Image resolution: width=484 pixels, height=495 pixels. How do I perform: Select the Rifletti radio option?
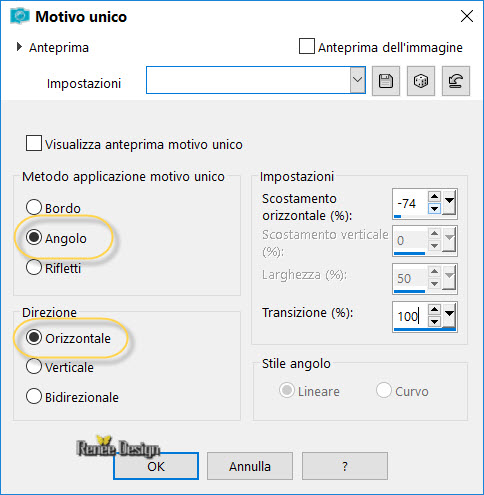tap(34, 267)
